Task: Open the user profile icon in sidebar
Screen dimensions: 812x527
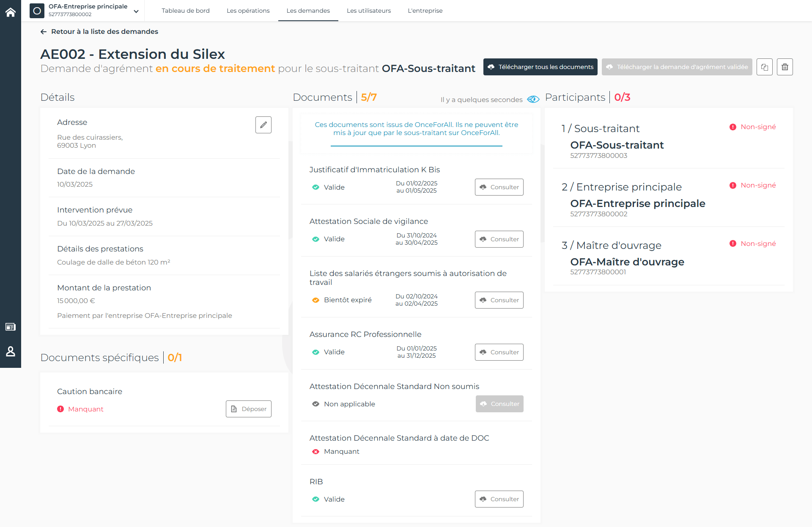Action: 11,351
